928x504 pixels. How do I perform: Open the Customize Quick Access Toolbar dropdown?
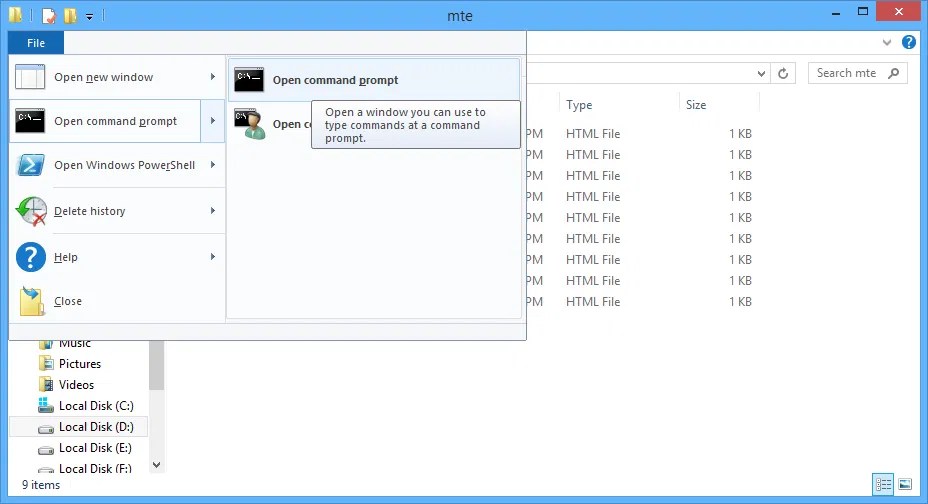[89, 17]
